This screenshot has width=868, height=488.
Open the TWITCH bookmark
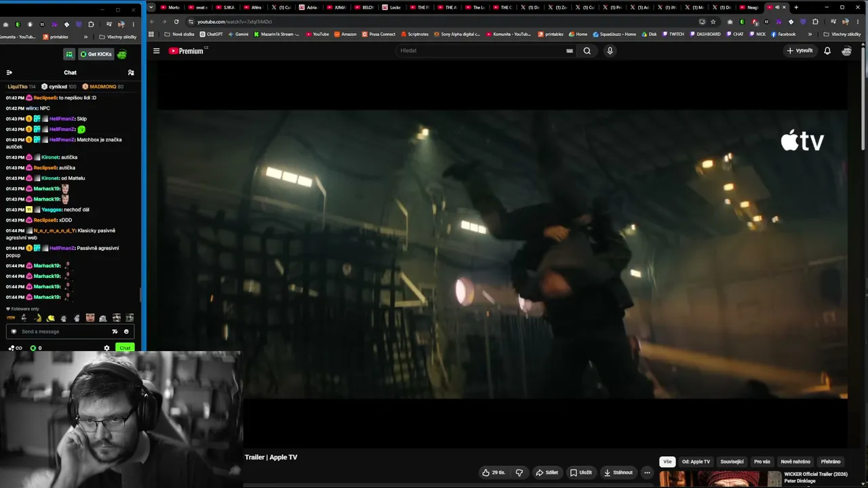pyautogui.click(x=673, y=34)
